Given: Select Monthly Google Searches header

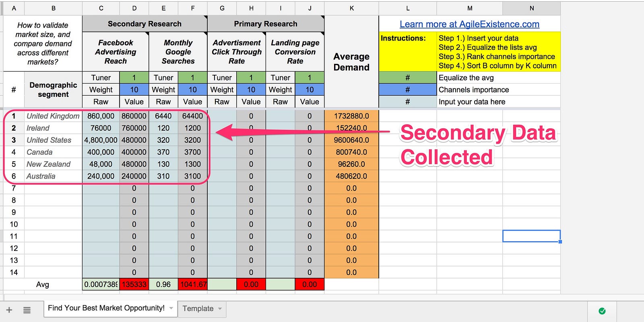Looking at the screenshot, I should 178,52.
